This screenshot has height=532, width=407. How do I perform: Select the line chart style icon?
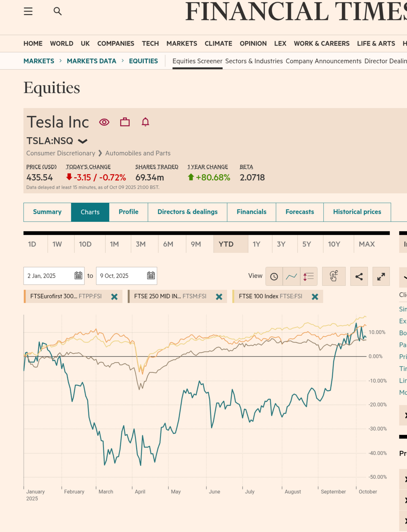[291, 276]
